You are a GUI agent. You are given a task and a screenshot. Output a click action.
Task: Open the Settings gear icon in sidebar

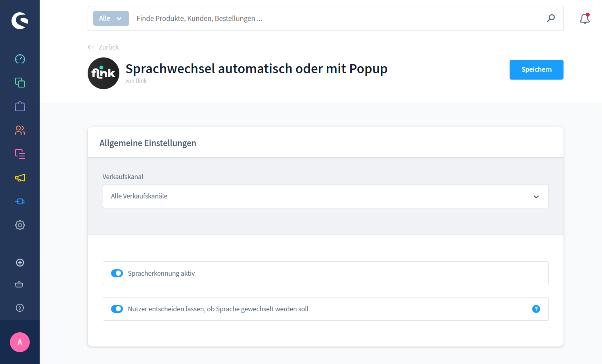(x=20, y=225)
